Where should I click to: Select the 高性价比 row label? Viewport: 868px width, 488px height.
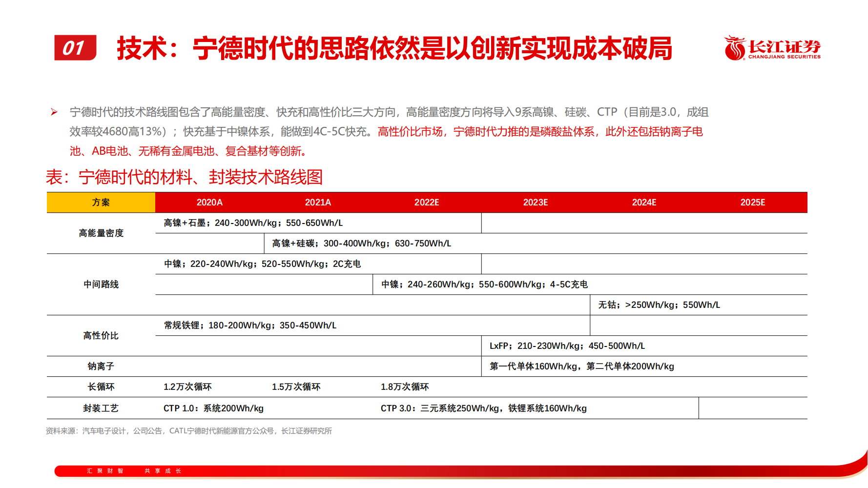[101, 336]
